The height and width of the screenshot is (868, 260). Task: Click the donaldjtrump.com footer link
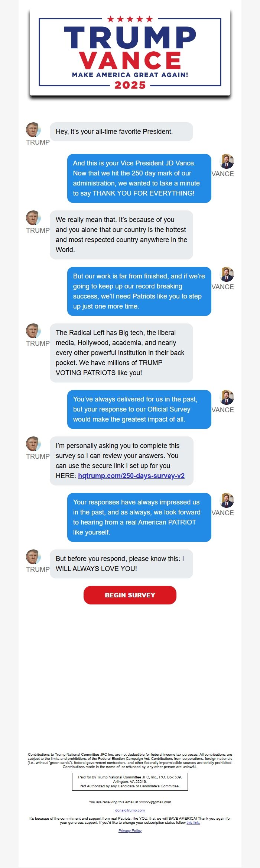pyautogui.click(x=130, y=810)
